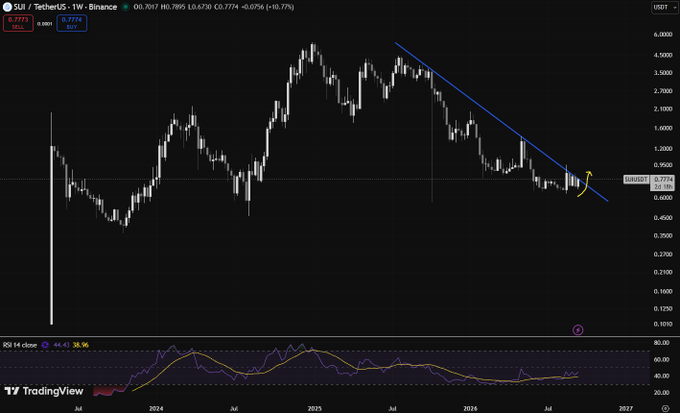Screen dimensions: 680x413
Task: Click the blue 0.7774 BUY button
Action: click(x=72, y=23)
